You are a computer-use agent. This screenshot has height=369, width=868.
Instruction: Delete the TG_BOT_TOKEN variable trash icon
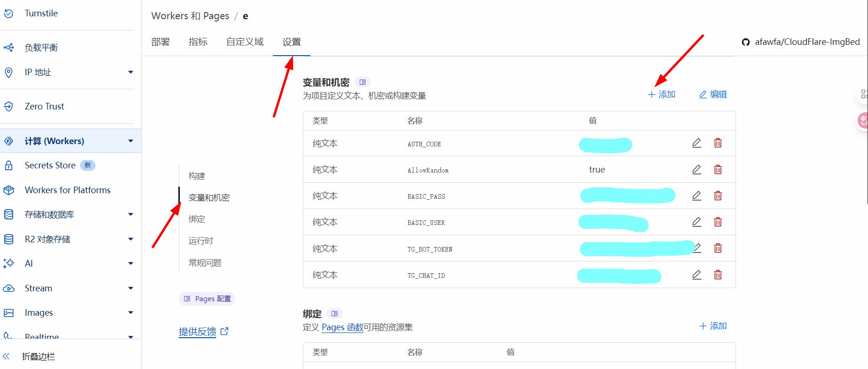coord(718,248)
